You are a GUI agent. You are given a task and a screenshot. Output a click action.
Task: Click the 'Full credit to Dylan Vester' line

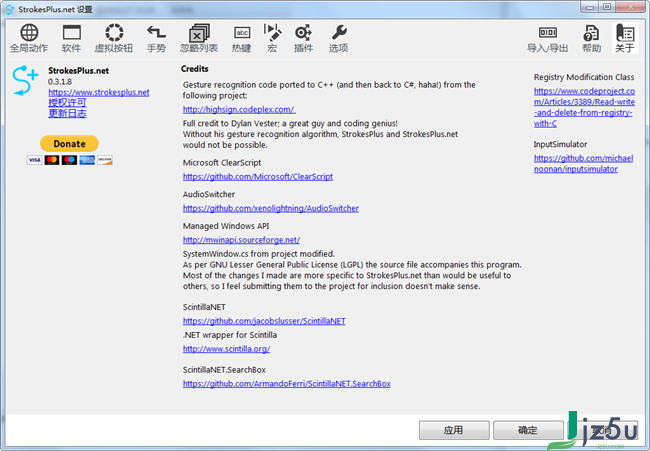290,123
